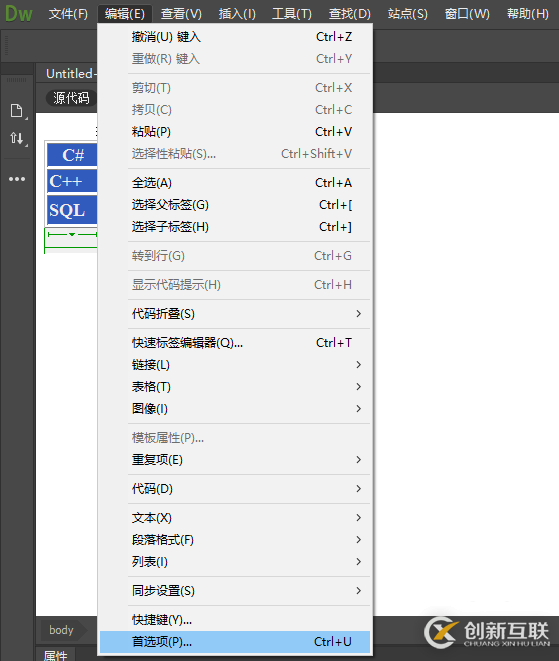The height and width of the screenshot is (661, 559).
Task: Expand the 同步设置(S) submenu
Action: [x=235, y=591]
